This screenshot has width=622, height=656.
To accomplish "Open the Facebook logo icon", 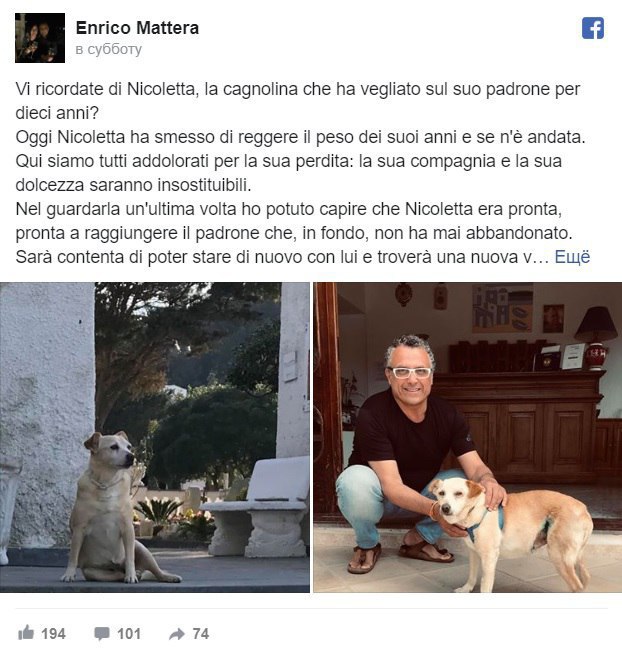I will [593, 28].
